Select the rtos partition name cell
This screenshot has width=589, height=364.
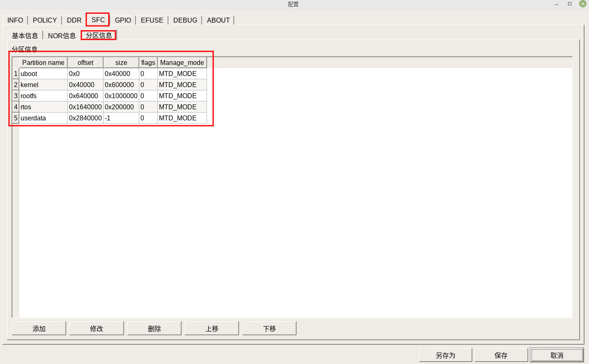click(x=43, y=107)
